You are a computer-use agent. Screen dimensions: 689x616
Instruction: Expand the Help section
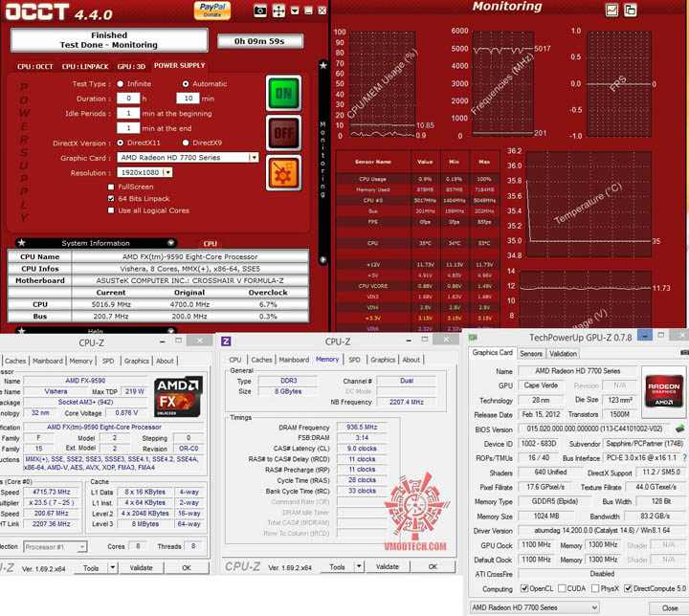(170, 330)
